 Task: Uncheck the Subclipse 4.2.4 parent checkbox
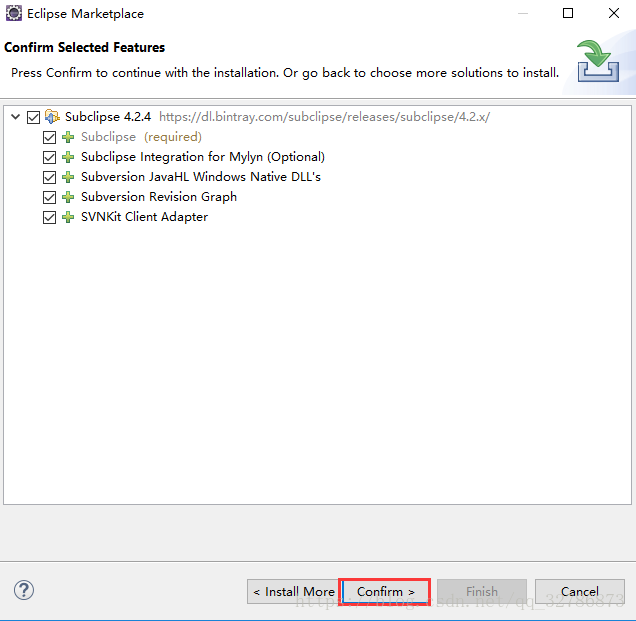33,117
